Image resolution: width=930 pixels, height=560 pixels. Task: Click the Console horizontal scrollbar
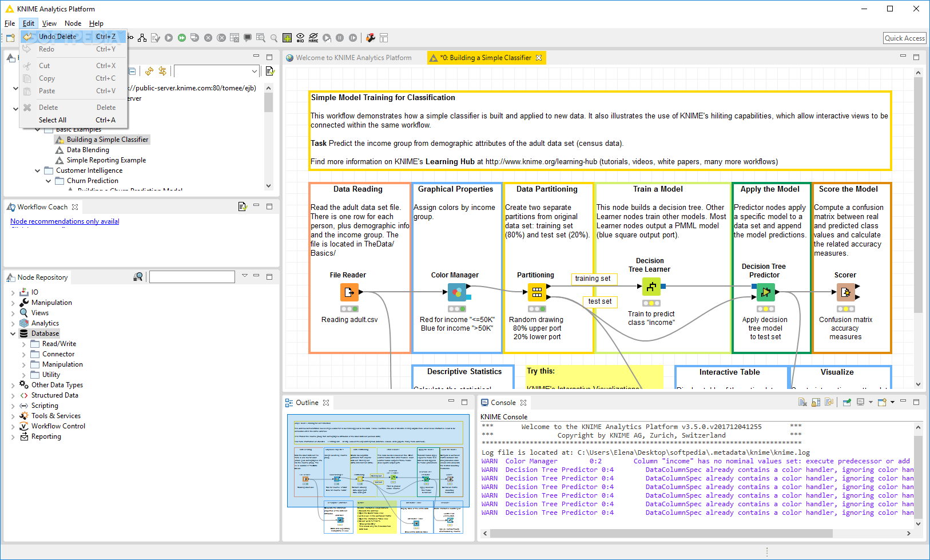tap(661, 533)
